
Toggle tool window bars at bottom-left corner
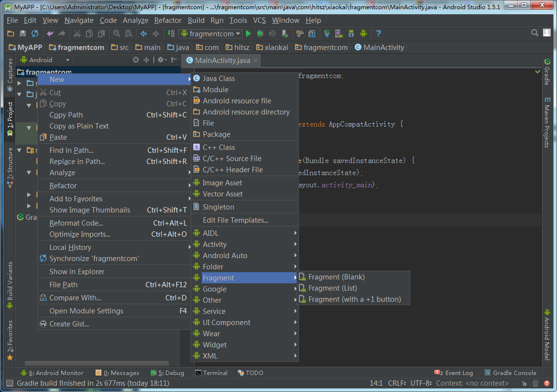[10, 383]
